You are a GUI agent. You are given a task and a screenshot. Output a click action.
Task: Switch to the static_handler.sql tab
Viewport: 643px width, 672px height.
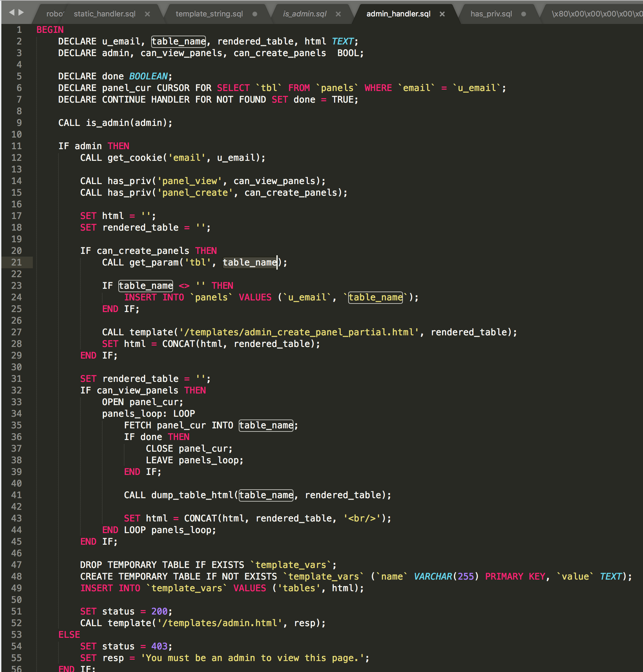click(105, 14)
